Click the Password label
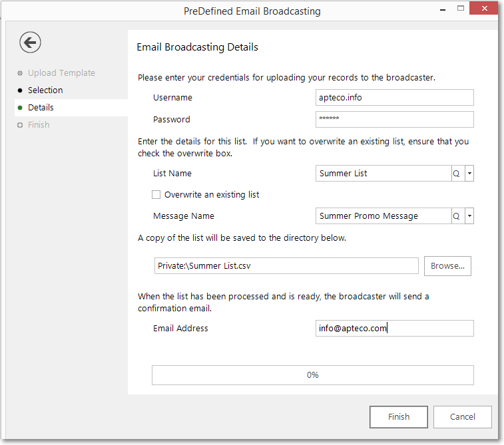 pyautogui.click(x=172, y=120)
